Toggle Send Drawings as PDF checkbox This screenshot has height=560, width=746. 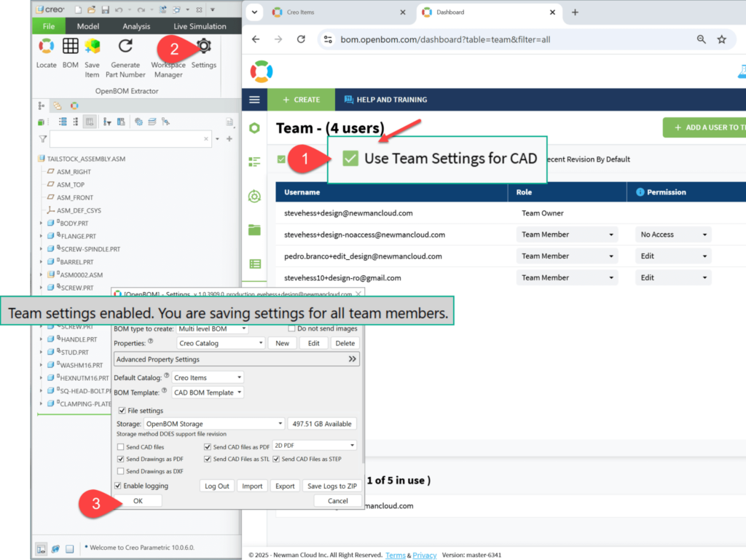[120, 460]
